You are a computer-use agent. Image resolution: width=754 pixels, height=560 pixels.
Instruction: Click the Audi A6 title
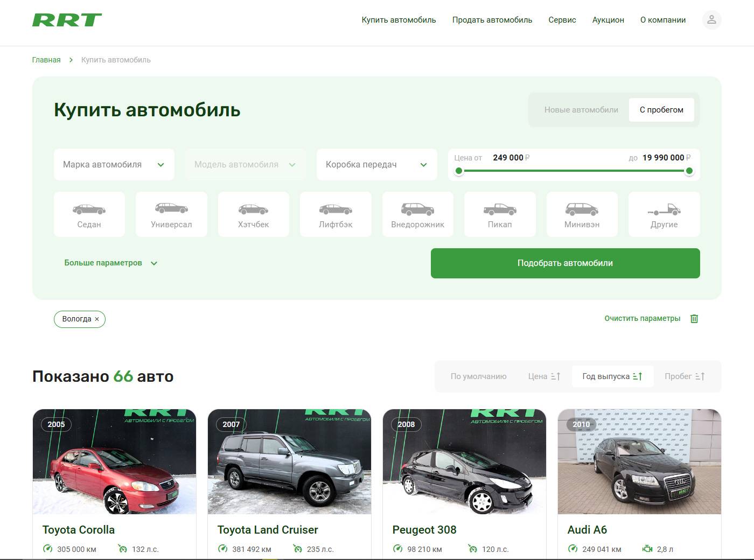[587, 530]
